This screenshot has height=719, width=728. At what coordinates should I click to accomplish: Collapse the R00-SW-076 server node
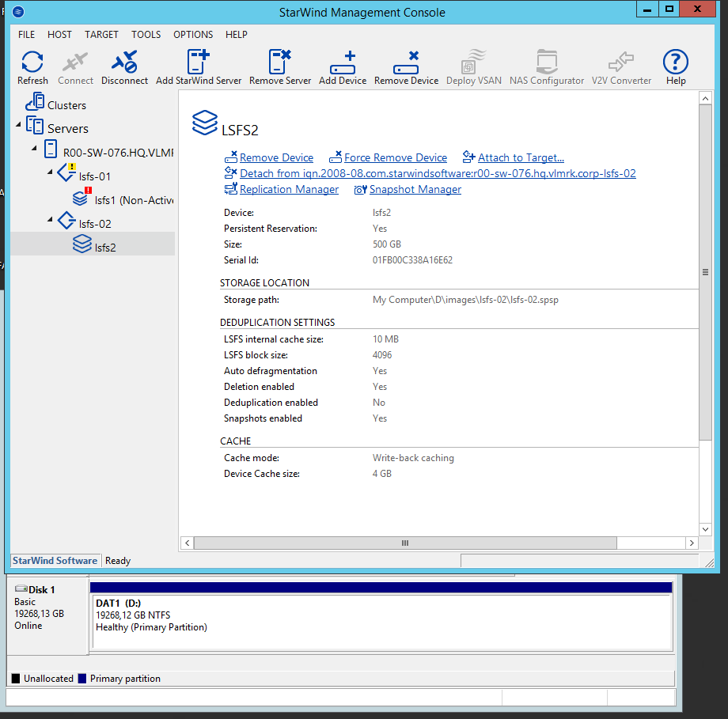[x=34, y=148]
